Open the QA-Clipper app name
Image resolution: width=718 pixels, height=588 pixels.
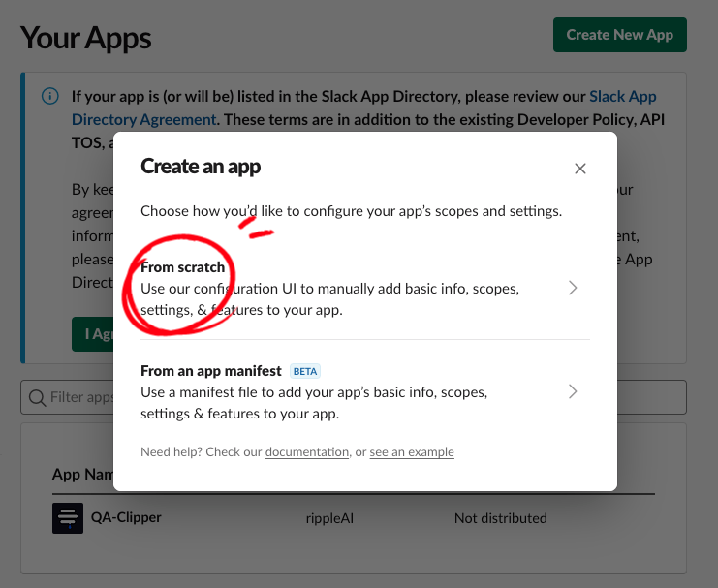click(126, 517)
